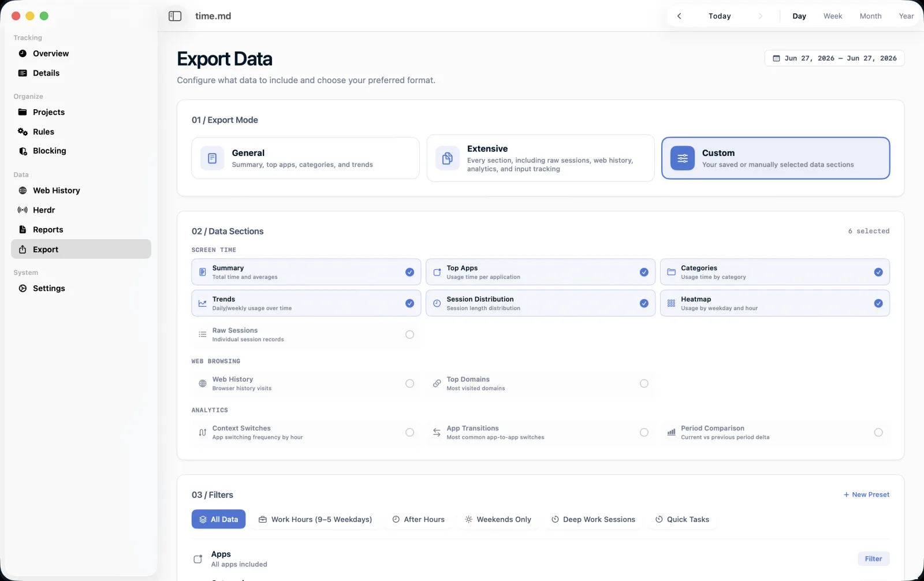The image size is (924, 581).
Task: Choose the General export mode title
Action: [248, 153]
